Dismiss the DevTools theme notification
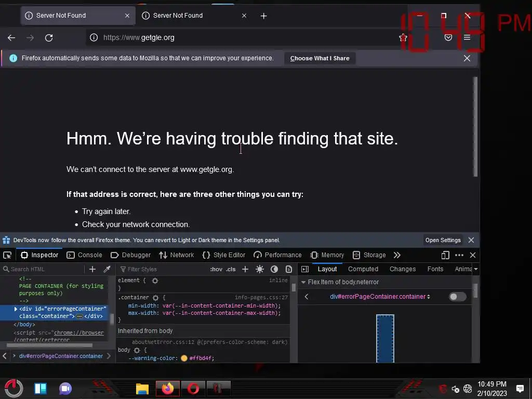The width and height of the screenshot is (532, 399). (471, 240)
